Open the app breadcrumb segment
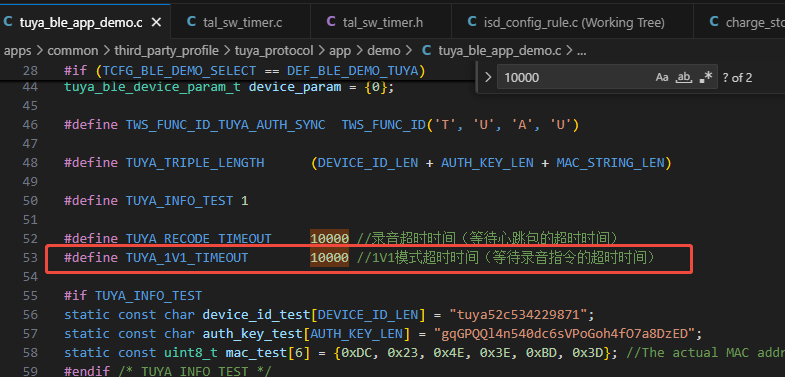Screen dimensions: 785x377 click(x=340, y=51)
